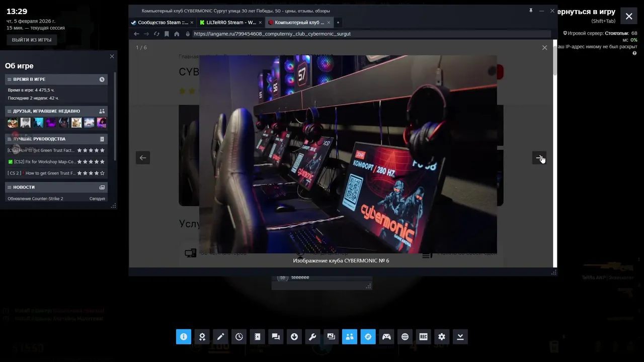
Task: Open the playtime clock icon in the bottom toolbar
Action: pyautogui.click(x=239, y=337)
